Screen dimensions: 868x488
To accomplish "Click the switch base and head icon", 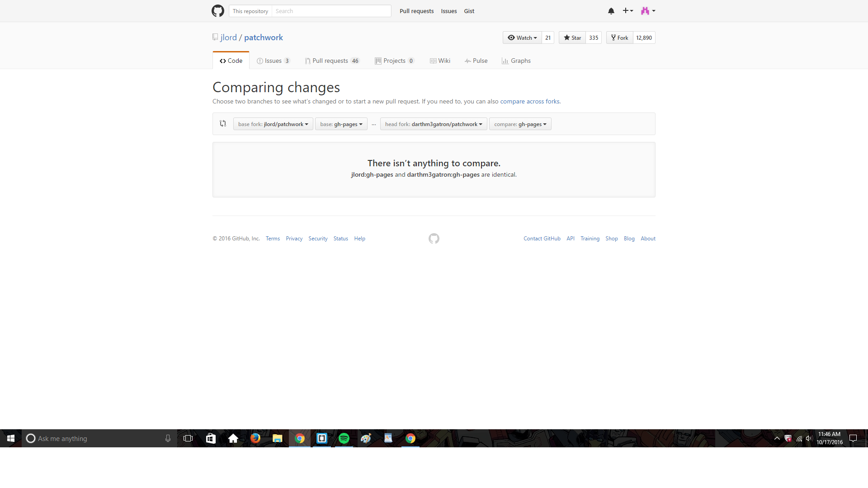I will click(223, 123).
